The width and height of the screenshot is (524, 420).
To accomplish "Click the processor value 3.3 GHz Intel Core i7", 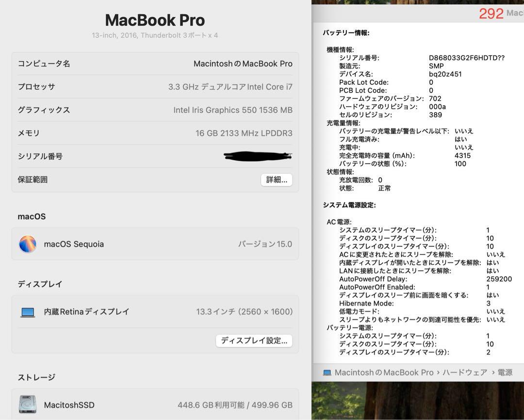I will click(x=230, y=87).
